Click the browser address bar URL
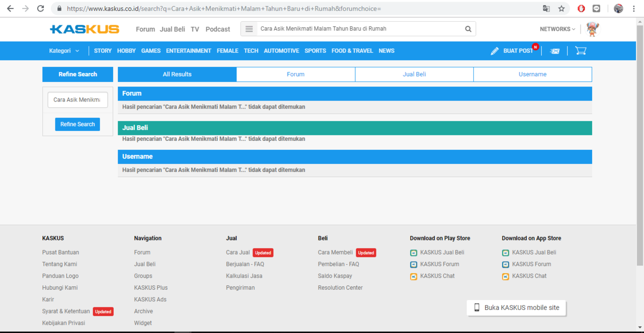This screenshot has height=333, width=644. 224,9
